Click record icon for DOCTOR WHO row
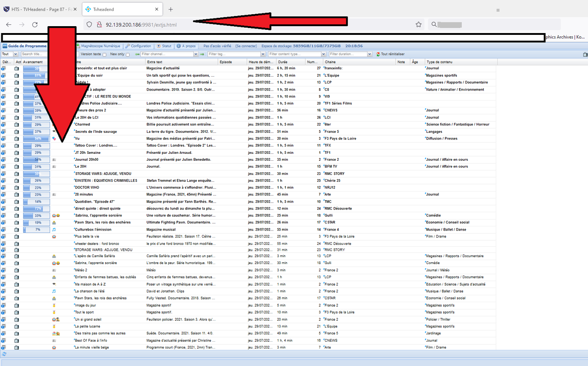Image resolution: width=588 pixels, height=366 pixels. tap(17, 187)
